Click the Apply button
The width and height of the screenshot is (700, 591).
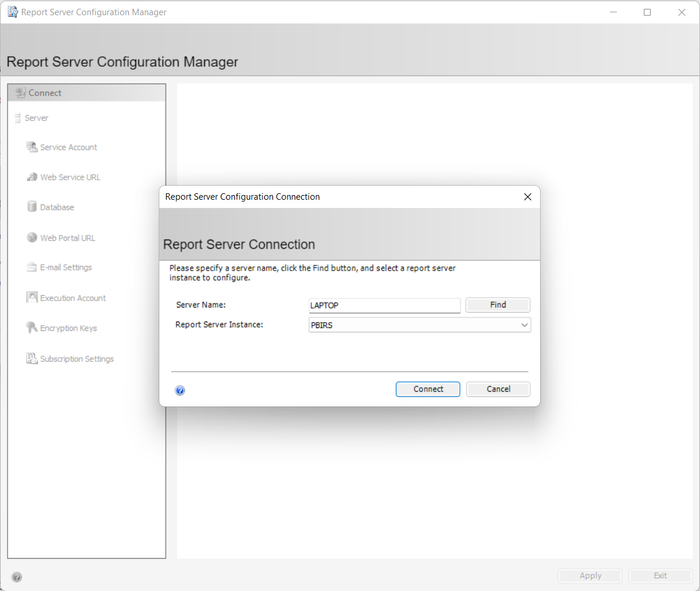[590, 576]
